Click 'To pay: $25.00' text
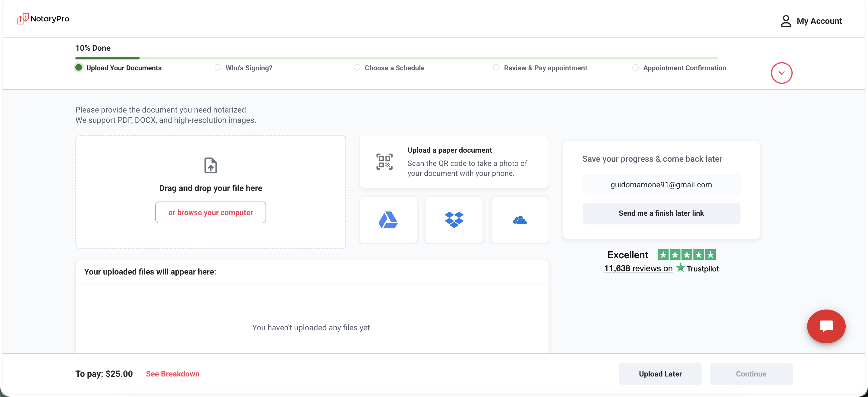The image size is (868, 397). [x=104, y=374]
